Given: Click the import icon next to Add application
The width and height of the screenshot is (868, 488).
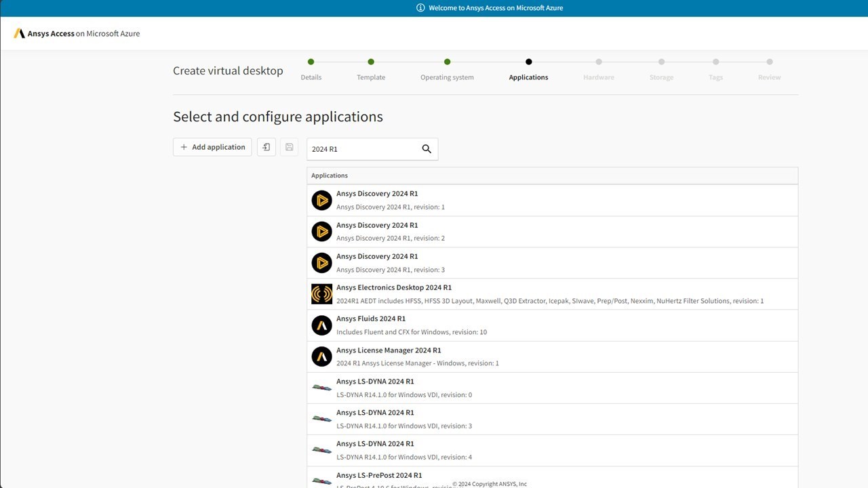Looking at the screenshot, I should (267, 147).
